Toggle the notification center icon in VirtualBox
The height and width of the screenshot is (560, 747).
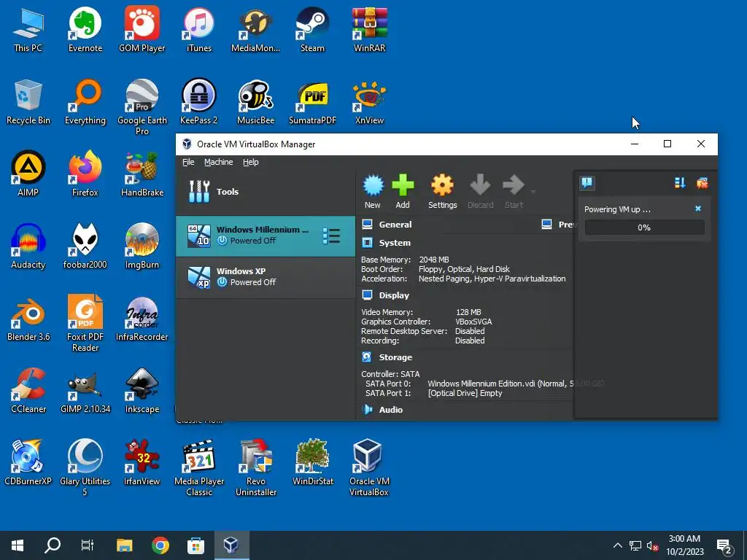tap(587, 182)
